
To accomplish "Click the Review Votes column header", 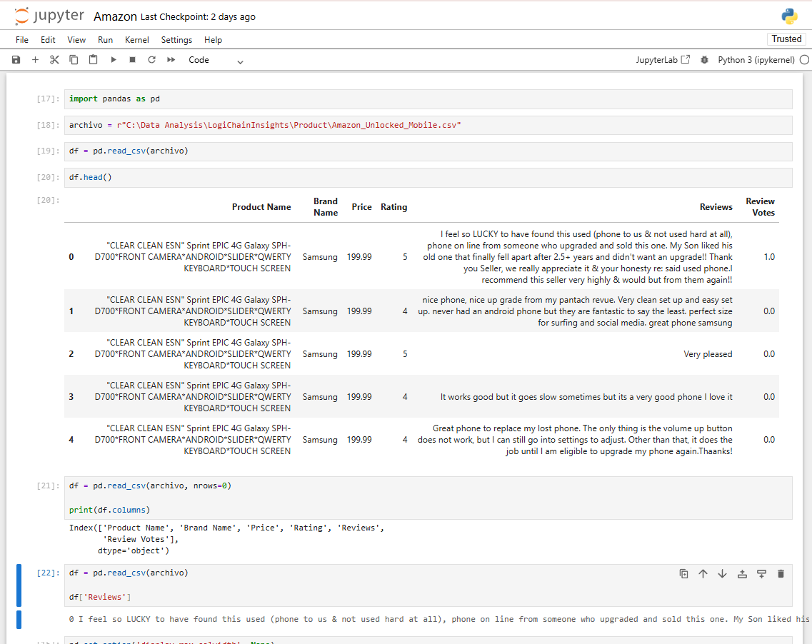I will [760, 207].
